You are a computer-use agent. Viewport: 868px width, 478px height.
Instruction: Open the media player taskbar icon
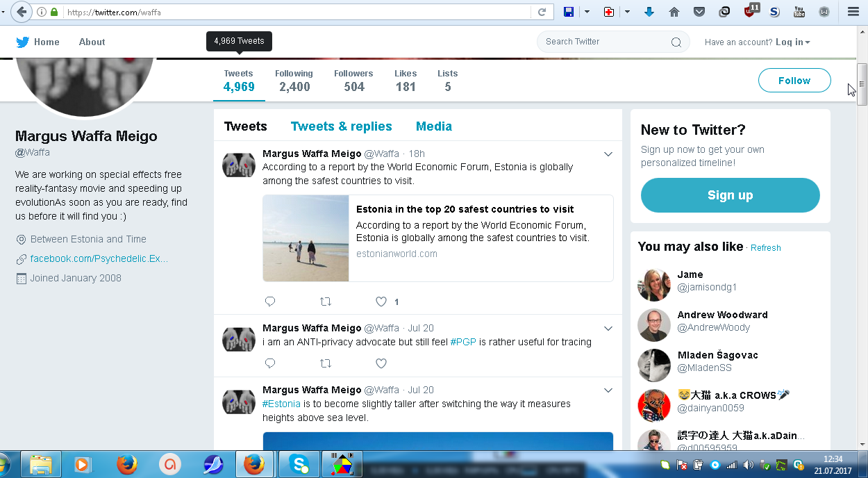point(83,464)
